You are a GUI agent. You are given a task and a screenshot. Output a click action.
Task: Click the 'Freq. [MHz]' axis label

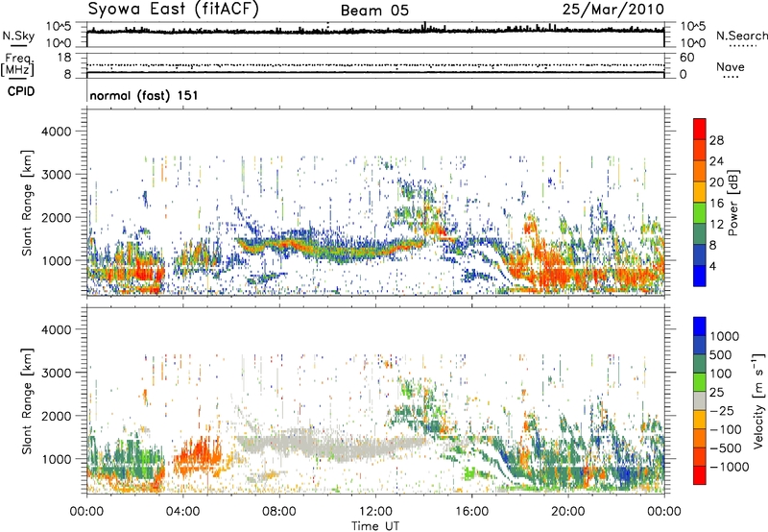pos(17,65)
